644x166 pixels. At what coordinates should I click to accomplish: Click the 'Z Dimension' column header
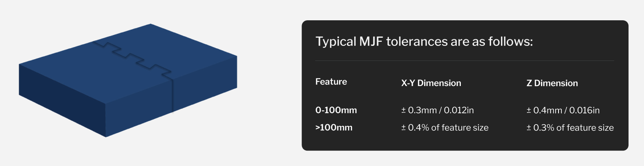pos(552,83)
